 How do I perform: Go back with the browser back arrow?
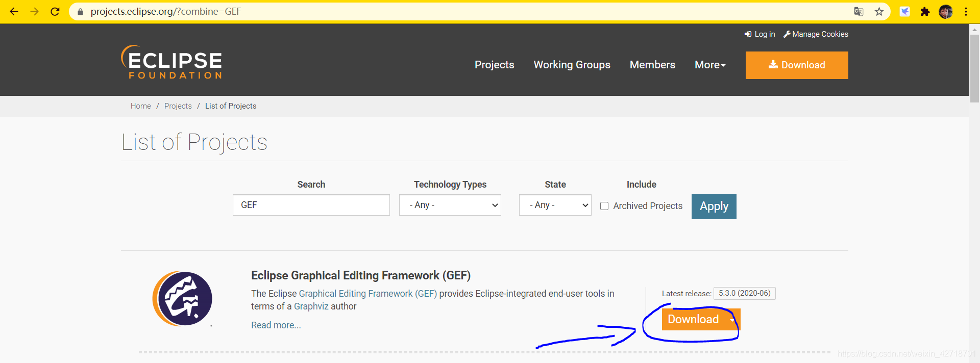click(x=14, y=11)
